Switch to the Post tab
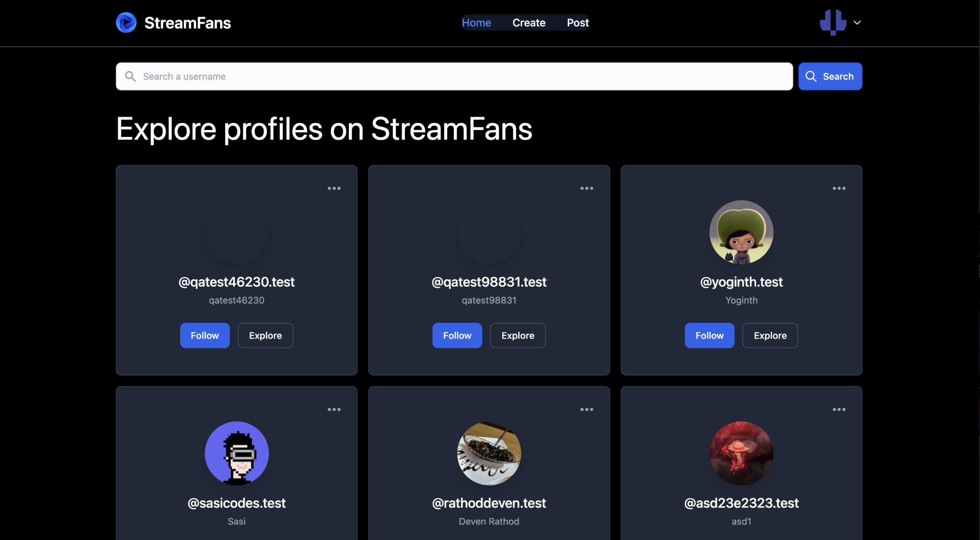The width and height of the screenshot is (980, 540). click(577, 23)
